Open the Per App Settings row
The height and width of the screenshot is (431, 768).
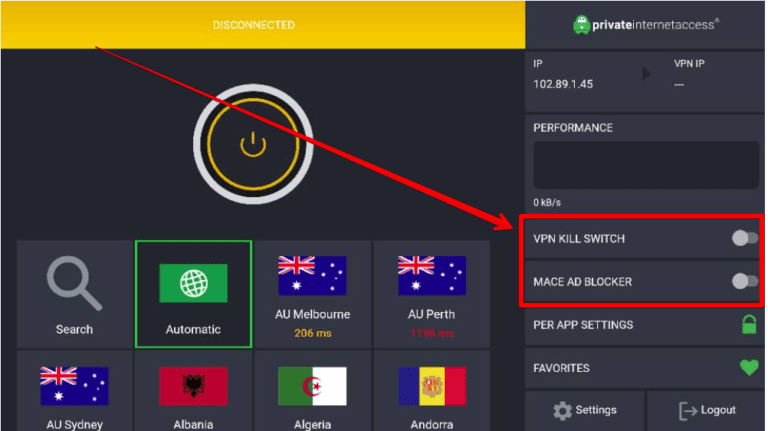point(645,325)
